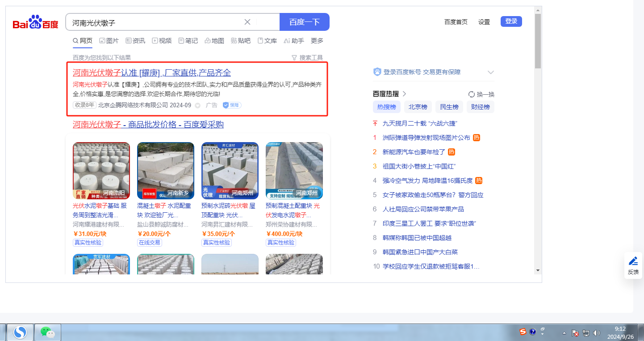This screenshot has height=341, width=644.
Task: Open hot search 人社局回应公司禁带苹果产品
Action: coord(423,209)
